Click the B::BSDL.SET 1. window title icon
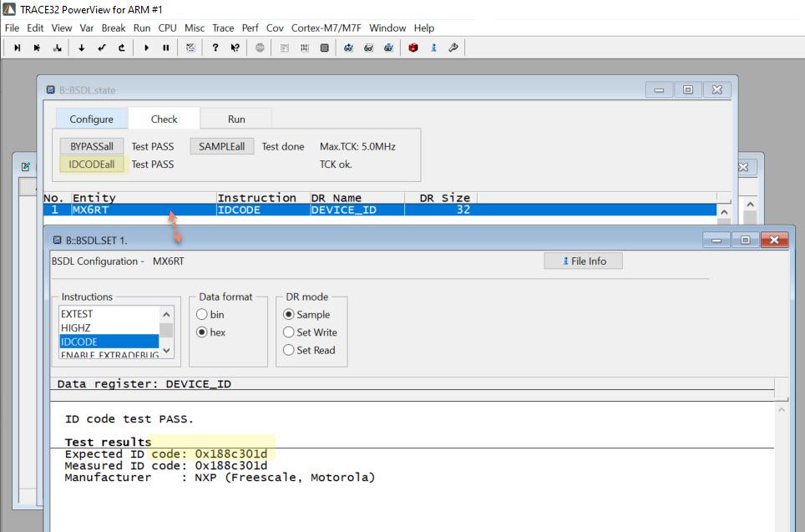The height and width of the screenshot is (532, 805). [58, 240]
